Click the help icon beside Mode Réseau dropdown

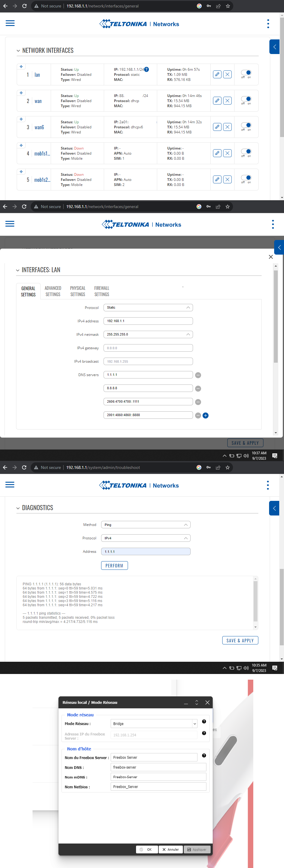(x=204, y=721)
